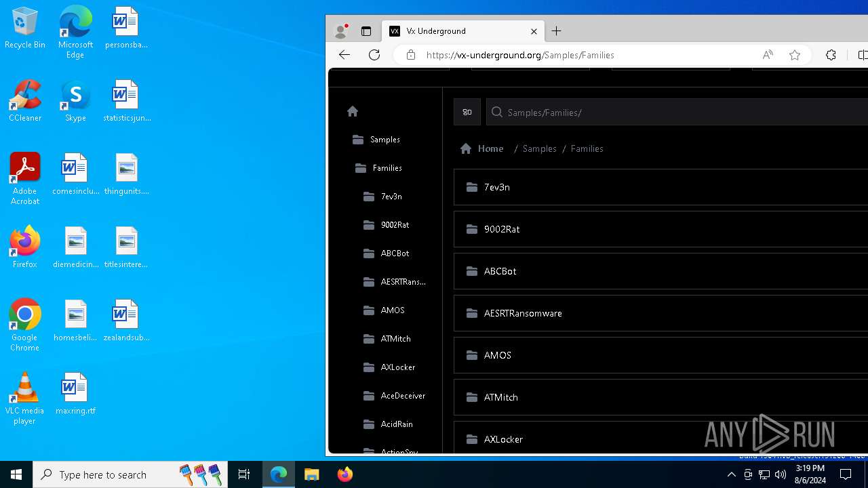Select the titlesintere... image file

click(126, 249)
